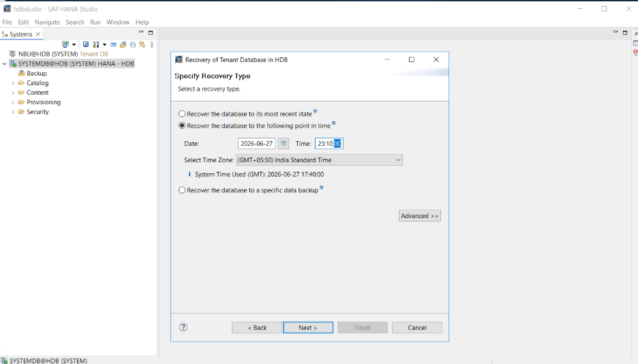This screenshot has width=638, height=364.
Task: Select the Backup tree item
Action: pos(37,73)
